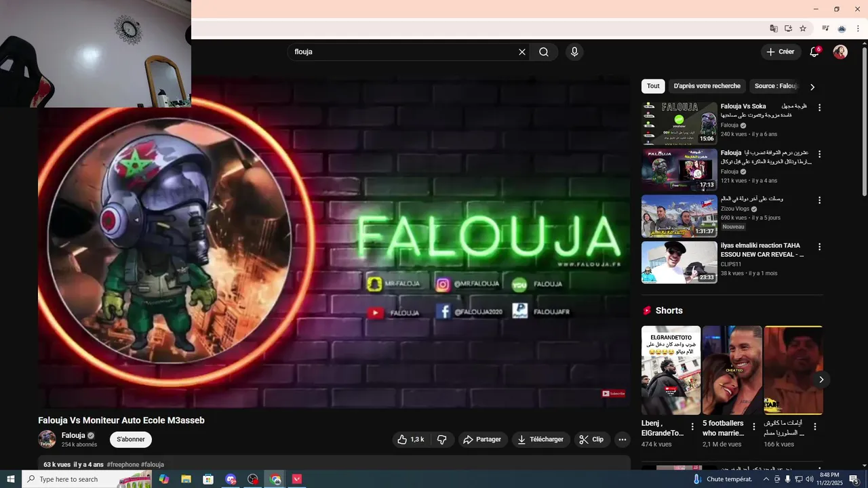The image size is (868, 488).
Task: Click the Clip button
Action: pos(592,439)
